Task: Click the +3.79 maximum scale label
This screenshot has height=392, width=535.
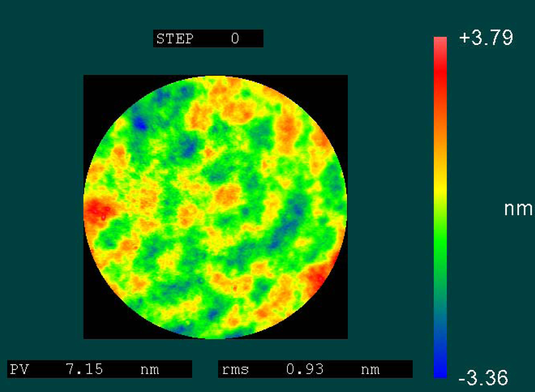Action: pyautogui.click(x=486, y=39)
